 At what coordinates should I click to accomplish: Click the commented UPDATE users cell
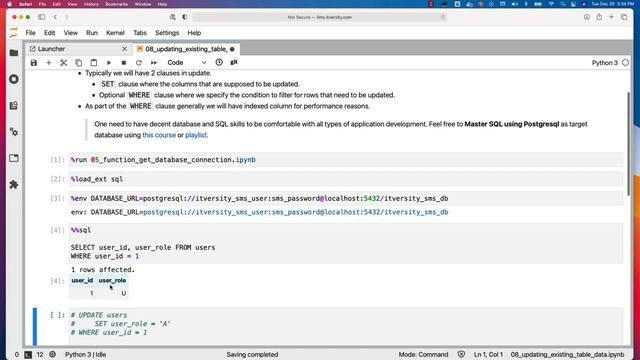(x=346, y=327)
